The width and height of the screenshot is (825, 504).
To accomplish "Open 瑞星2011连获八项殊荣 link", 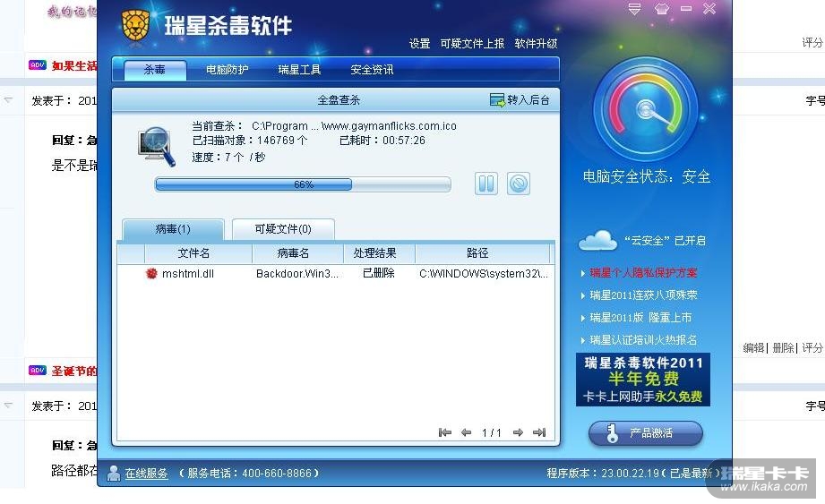I will pos(643,295).
